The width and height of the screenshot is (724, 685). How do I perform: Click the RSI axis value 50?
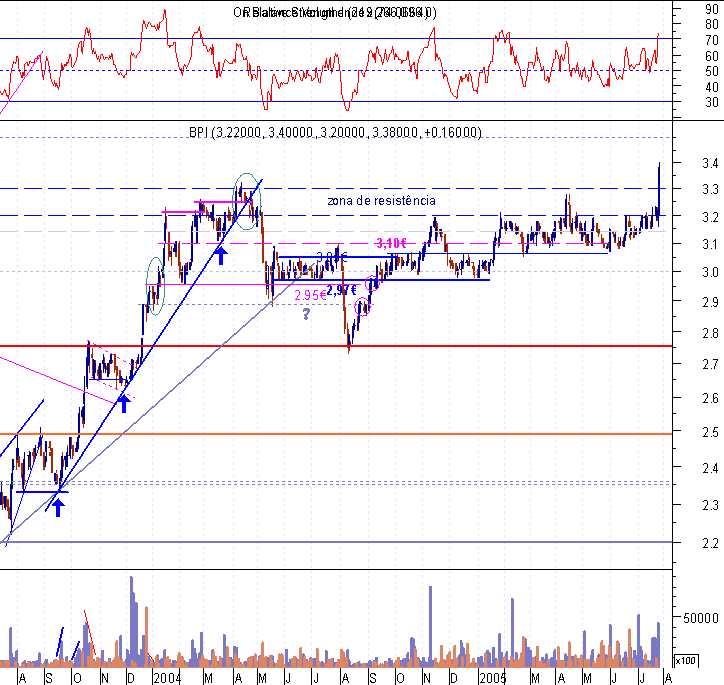[712, 72]
